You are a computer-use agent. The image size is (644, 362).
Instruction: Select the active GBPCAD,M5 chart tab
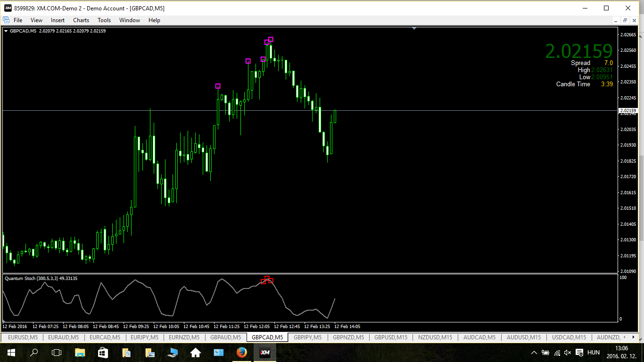click(267, 337)
